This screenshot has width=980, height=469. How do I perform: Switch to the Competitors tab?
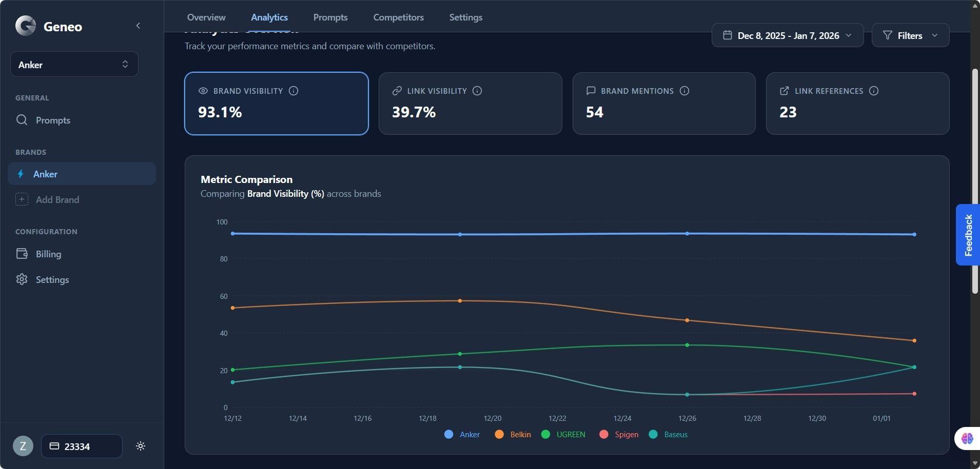pyautogui.click(x=398, y=17)
